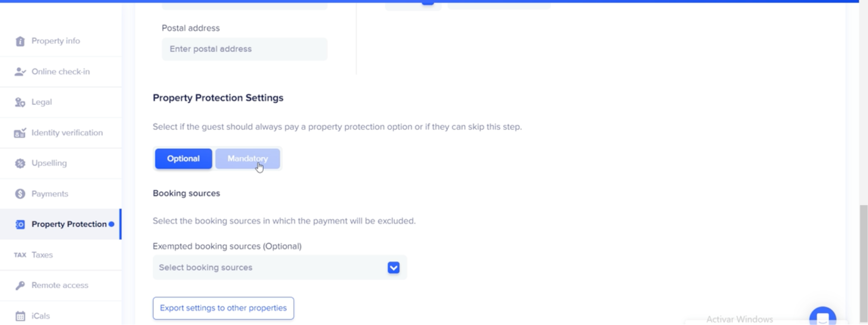
Task: Click the Payments dollar icon
Action: (20, 194)
